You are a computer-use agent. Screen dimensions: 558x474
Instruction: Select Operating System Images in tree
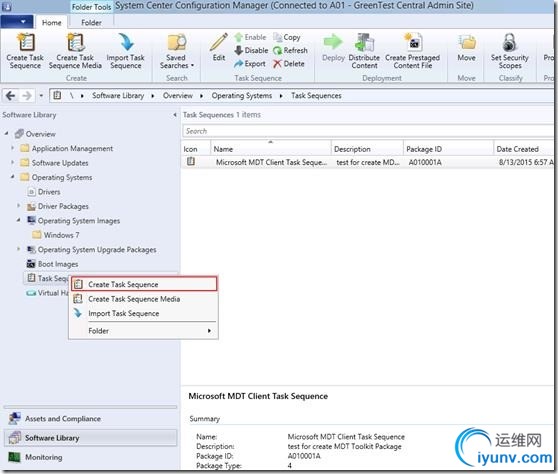[x=79, y=221]
